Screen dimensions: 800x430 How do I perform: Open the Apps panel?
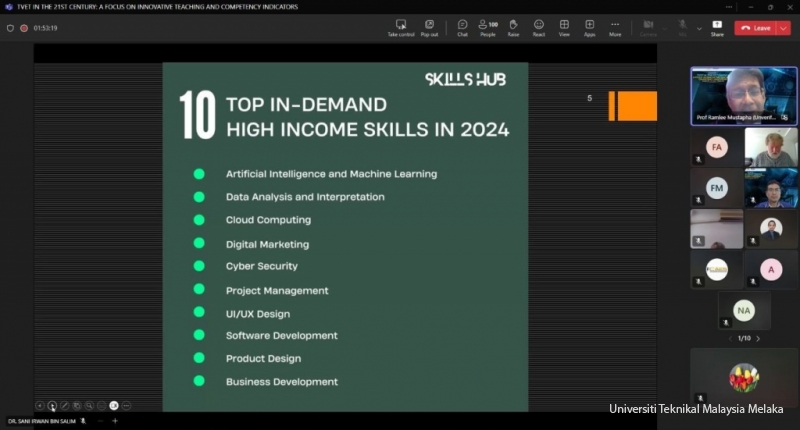click(x=590, y=27)
